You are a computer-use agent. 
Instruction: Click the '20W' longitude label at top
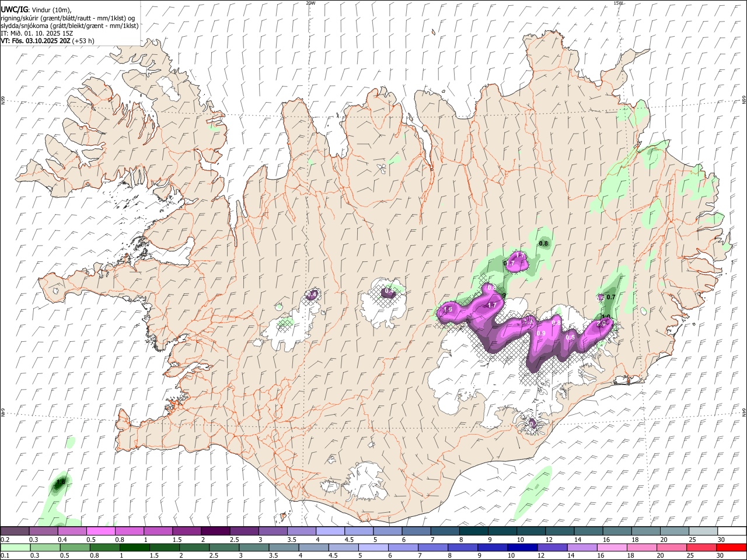(310, 3)
